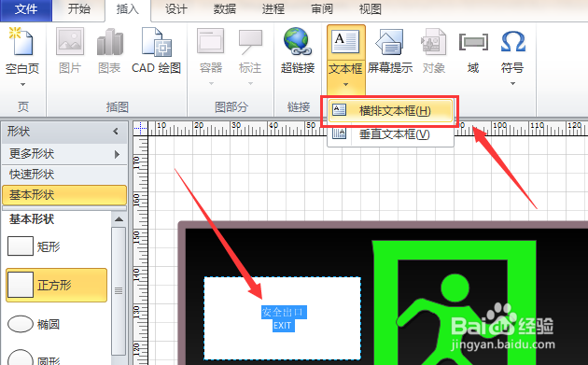The height and width of the screenshot is (365, 588).
Task: Click the shapes panel scrollbar thumb
Action: [x=119, y=290]
